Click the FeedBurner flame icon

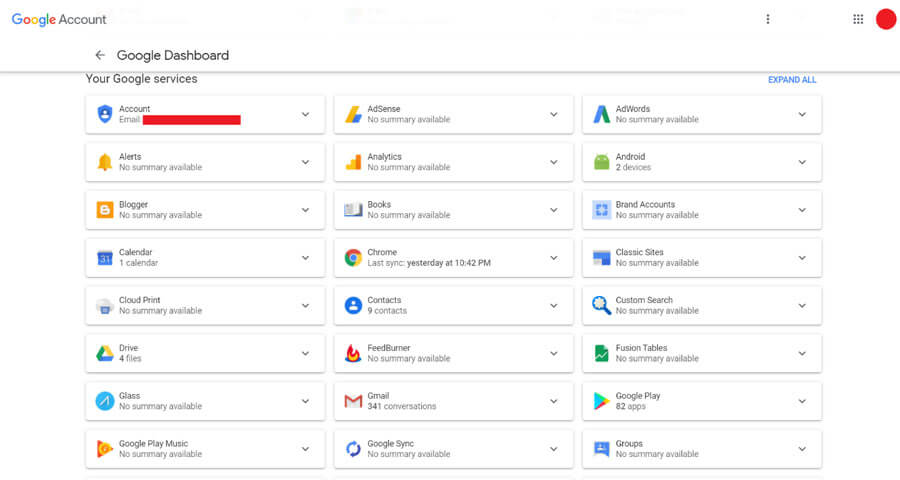[353, 353]
